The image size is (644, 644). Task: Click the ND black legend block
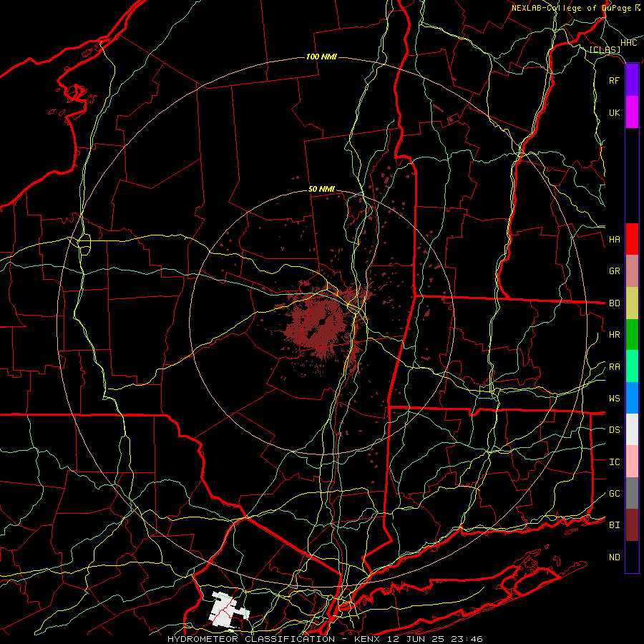click(x=632, y=557)
